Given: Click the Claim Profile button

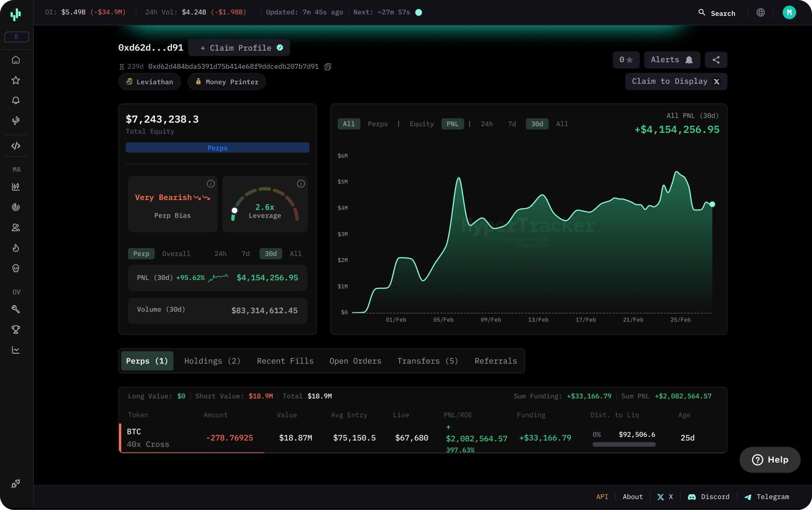Looking at the screenshot, I should click(239, 48).
